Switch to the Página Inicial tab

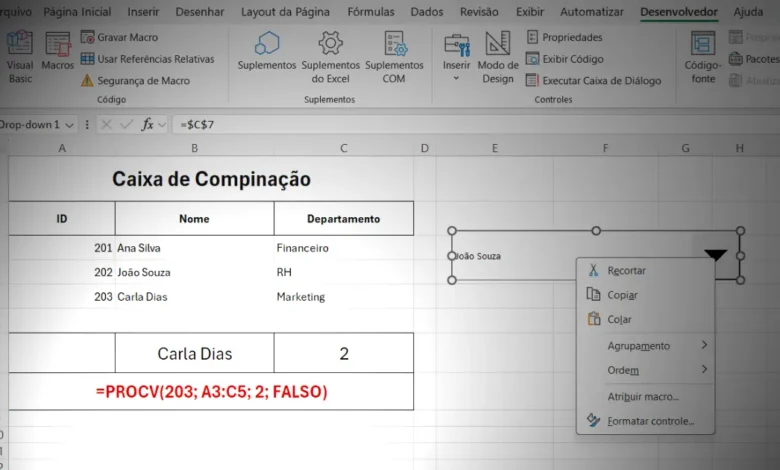click(x=77, y=11)
